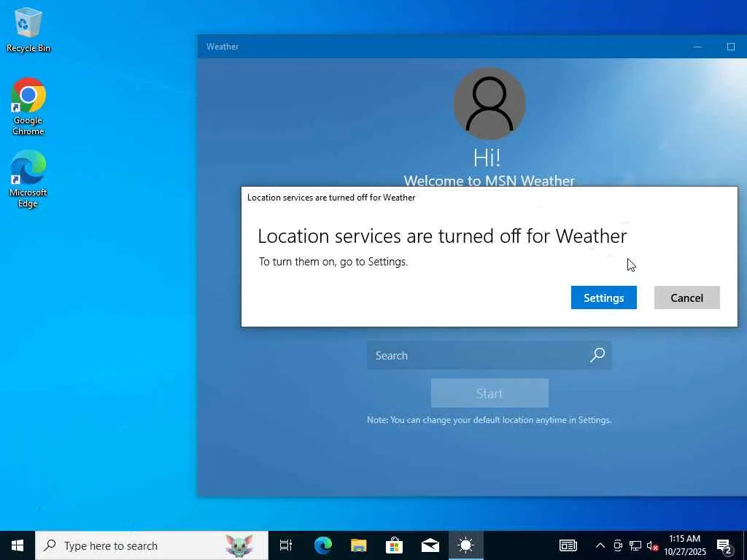Launch Microsoft Edge from the taskbar
Screen dimensions: 747x560
tap(322, 545)
